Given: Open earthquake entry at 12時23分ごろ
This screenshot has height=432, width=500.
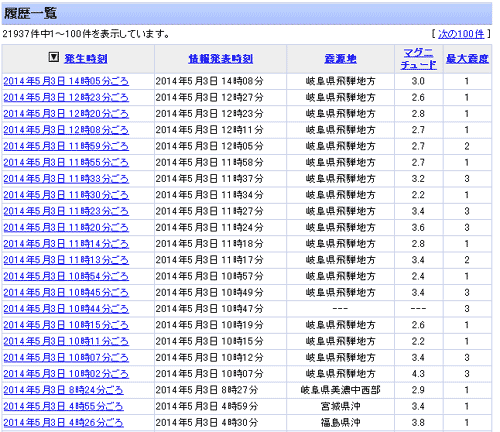Looking at the screenshot, I should (x=66, y=97).
